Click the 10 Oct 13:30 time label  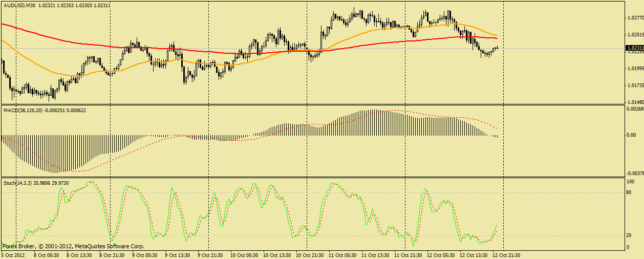click(276, 254)
